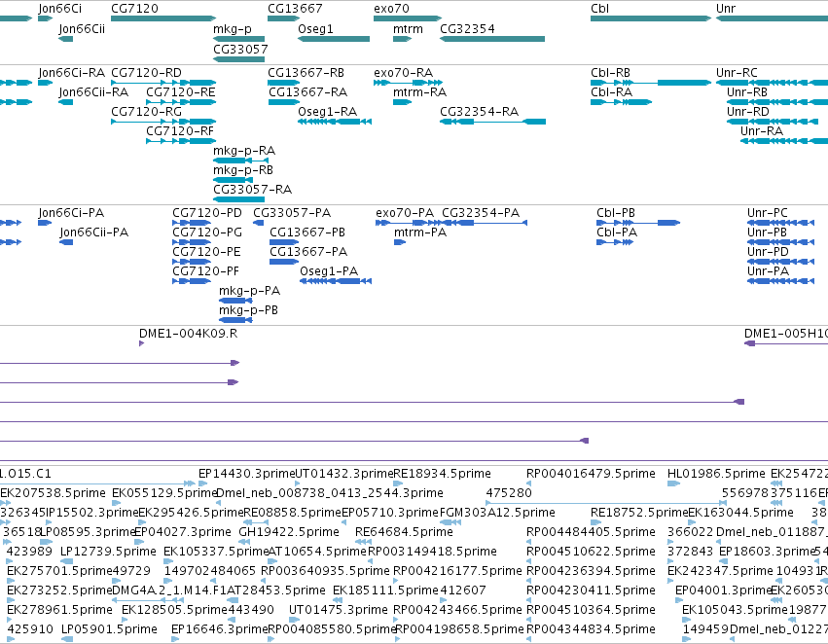Screen dimensions: 828x644
Task: Select transcript CG7120-RG
Action: pyautogui.click(x=163, y=122)
